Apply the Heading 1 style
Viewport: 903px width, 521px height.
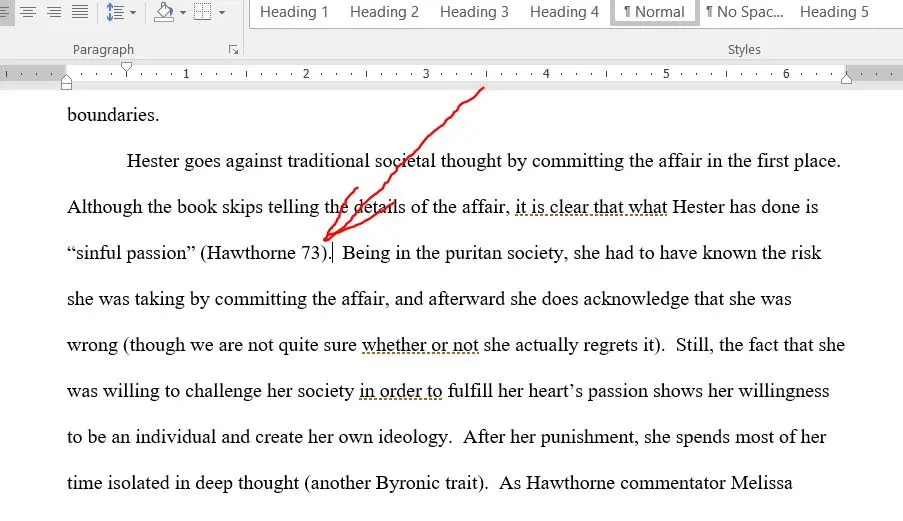click(294, 12)
